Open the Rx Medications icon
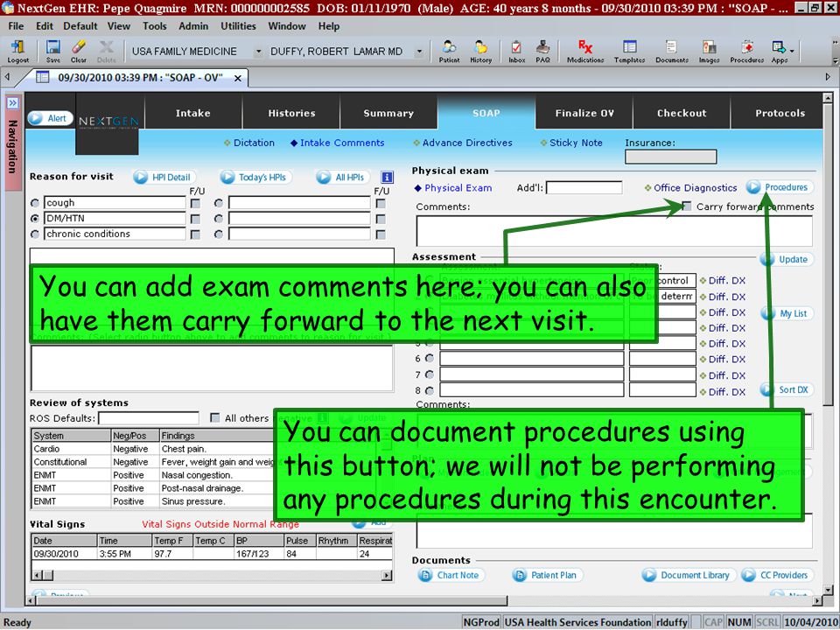Image resolution: width=840 pixels, height=630 pixels. 585,52
